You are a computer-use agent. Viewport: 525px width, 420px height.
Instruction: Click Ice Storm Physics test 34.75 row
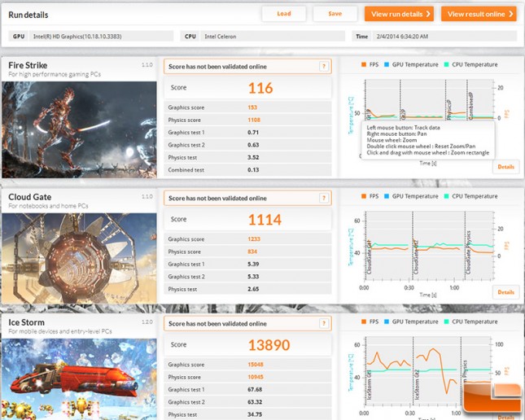[247, 414]
